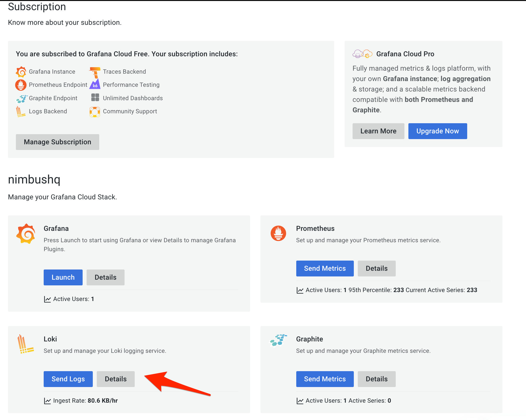Click the Graphite Endpoint label
The image size is (526, 420).
tap(53, 98)
